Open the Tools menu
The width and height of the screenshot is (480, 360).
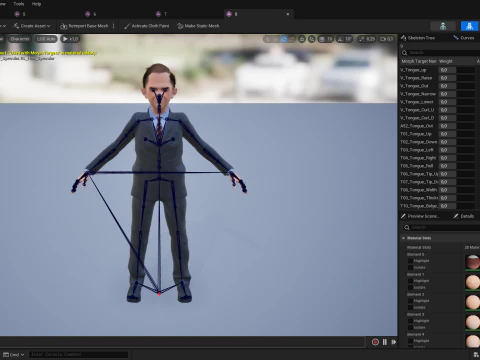click(x=19, y=4)
